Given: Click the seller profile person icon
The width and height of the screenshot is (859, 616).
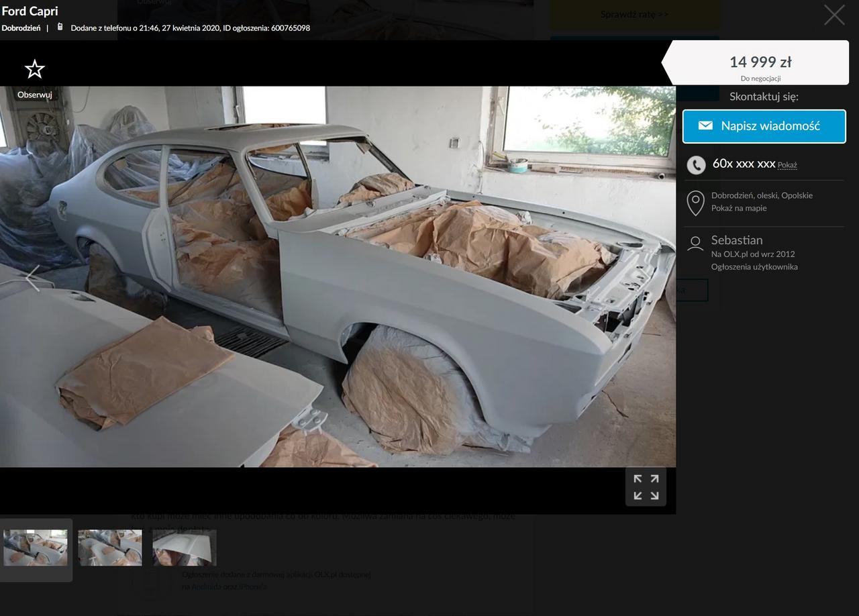Looking at the screenshot, I should point(696,244).
